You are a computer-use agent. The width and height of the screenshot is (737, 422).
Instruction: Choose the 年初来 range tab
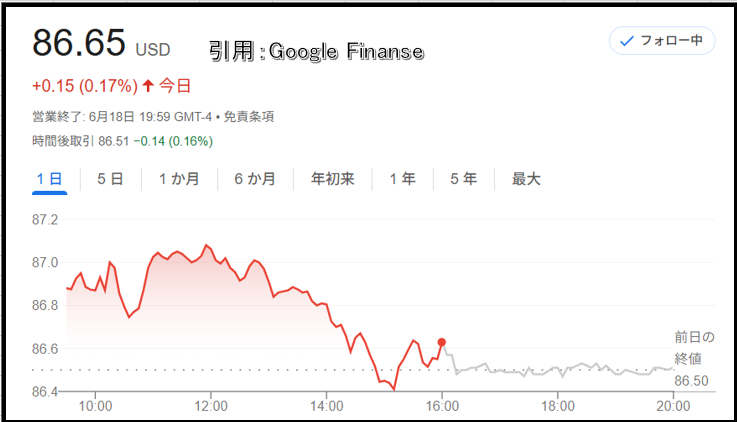(332, 179)
